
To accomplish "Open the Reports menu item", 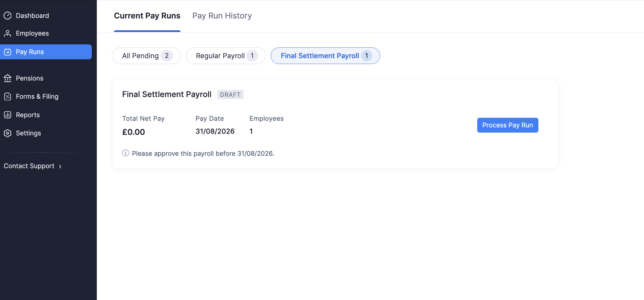I will pos(28,115).
